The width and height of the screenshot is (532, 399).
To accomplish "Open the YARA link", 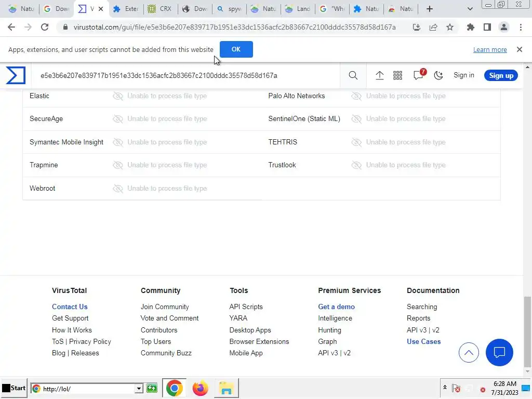I will pyautogui.click(x=238, y=318).
